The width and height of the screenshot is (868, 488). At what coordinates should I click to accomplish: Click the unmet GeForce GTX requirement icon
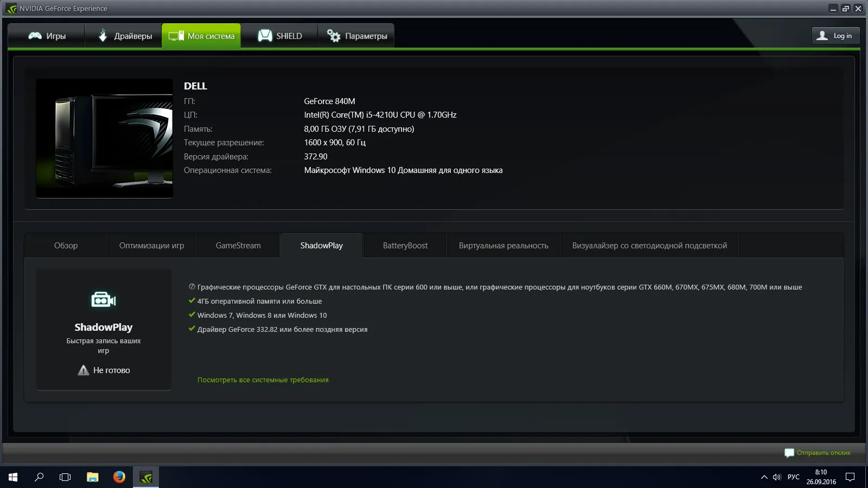[x=192, y=287]
